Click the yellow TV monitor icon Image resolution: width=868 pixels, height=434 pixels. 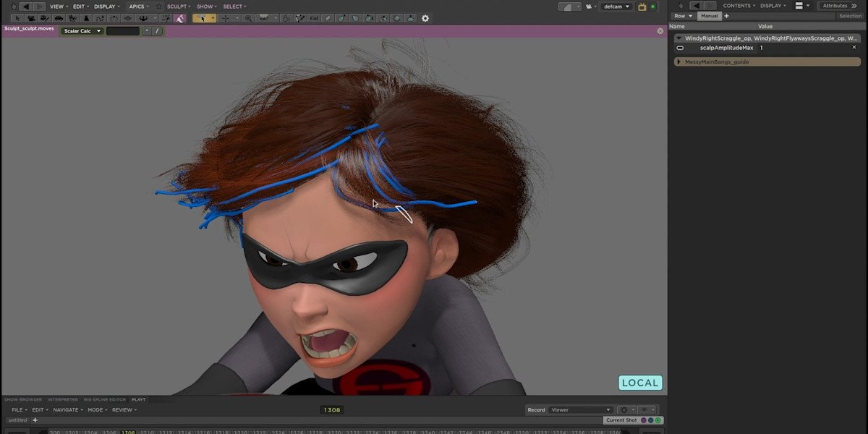click(x=642, y=7)
